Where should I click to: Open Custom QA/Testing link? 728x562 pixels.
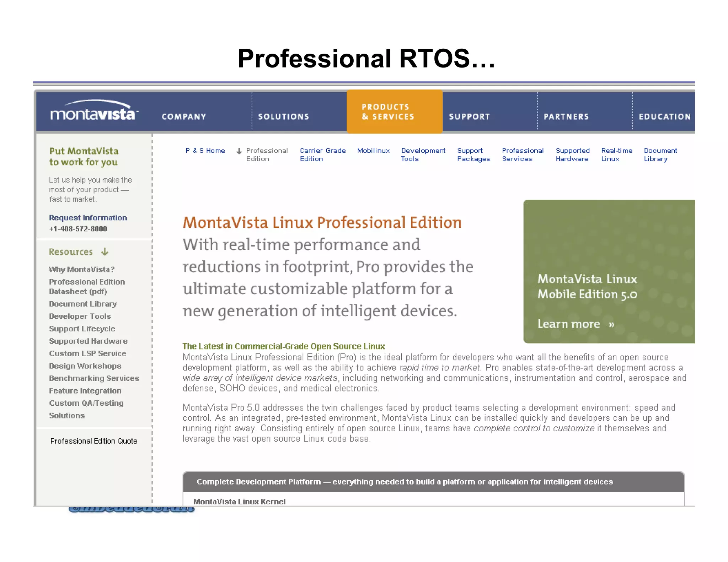tap(86, 404)
